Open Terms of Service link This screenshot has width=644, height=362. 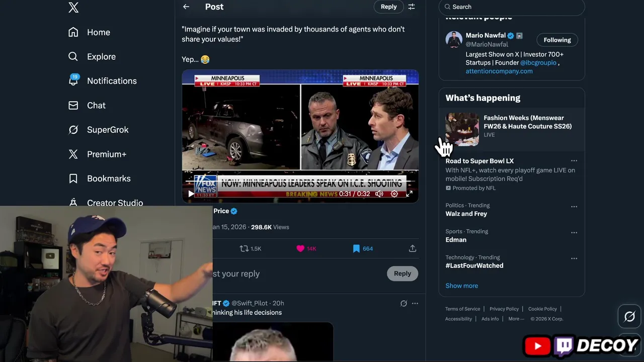point(462,309)
